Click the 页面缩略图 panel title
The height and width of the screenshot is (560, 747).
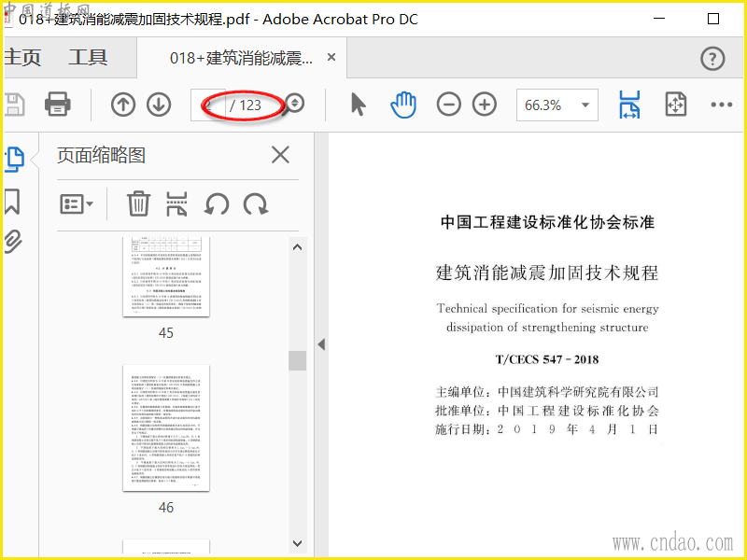point(101,155)
